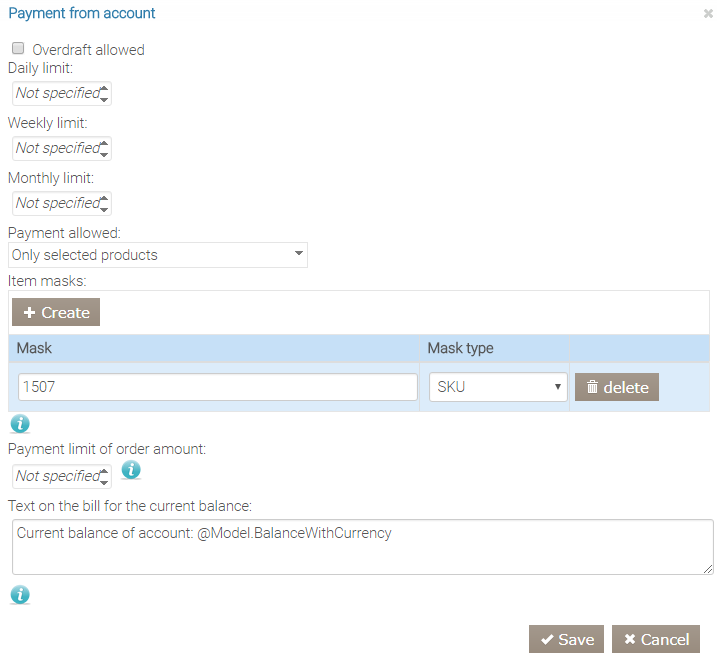The width and height of the screenshot is (717, 661).
Task: Delete the 1507 mask row
Action: [x=616, y=387]
